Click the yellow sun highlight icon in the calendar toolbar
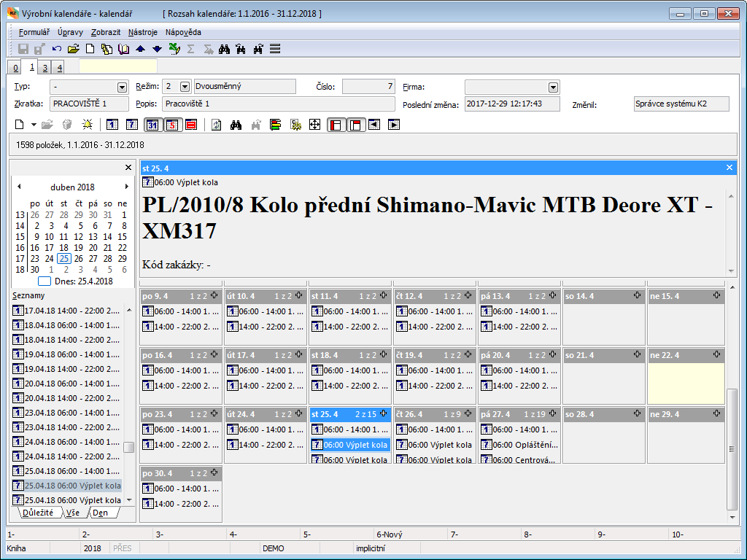The image size is (747, 560). [x=88, y=125]
